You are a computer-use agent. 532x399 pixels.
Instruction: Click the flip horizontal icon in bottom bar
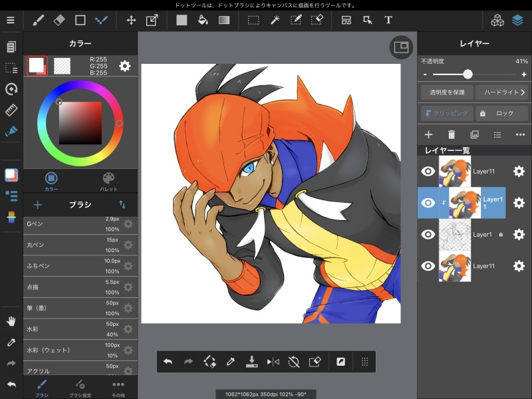coord(273,362)
